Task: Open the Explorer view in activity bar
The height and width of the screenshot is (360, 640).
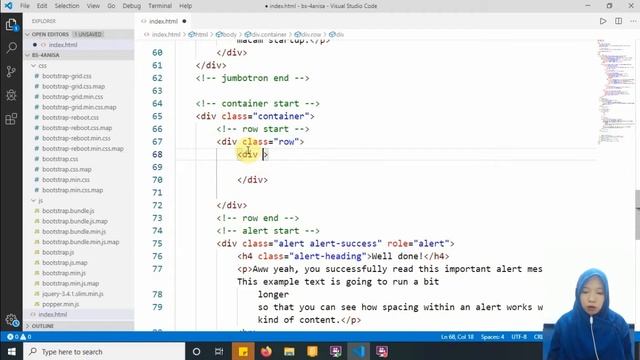Action: click(11, 25)
